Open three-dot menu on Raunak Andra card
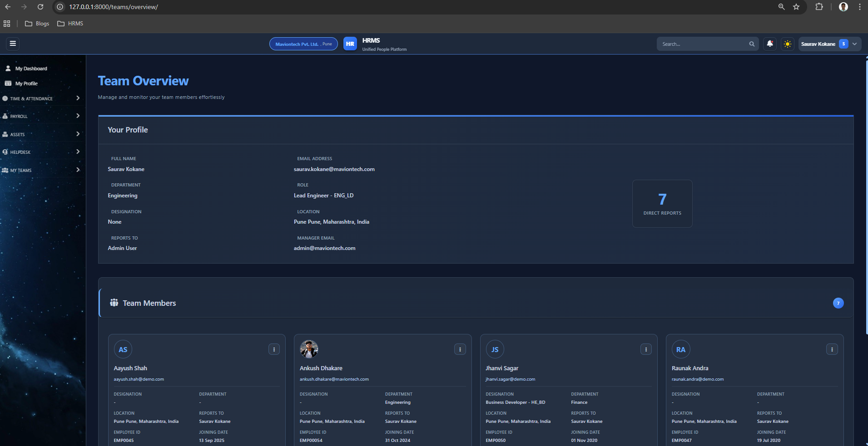 pos(832,349)
